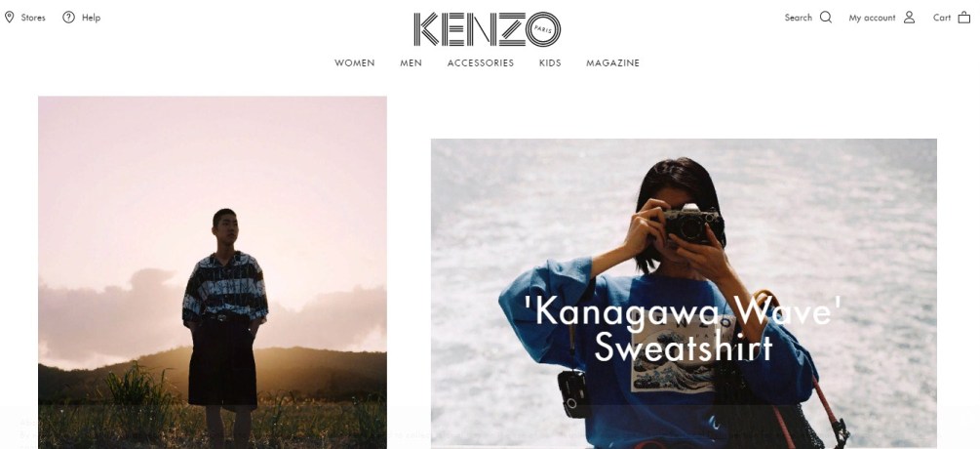Click the Cart shopping bag icon
The height and width of the screenshot is (449, 980).
coord(963,17)
